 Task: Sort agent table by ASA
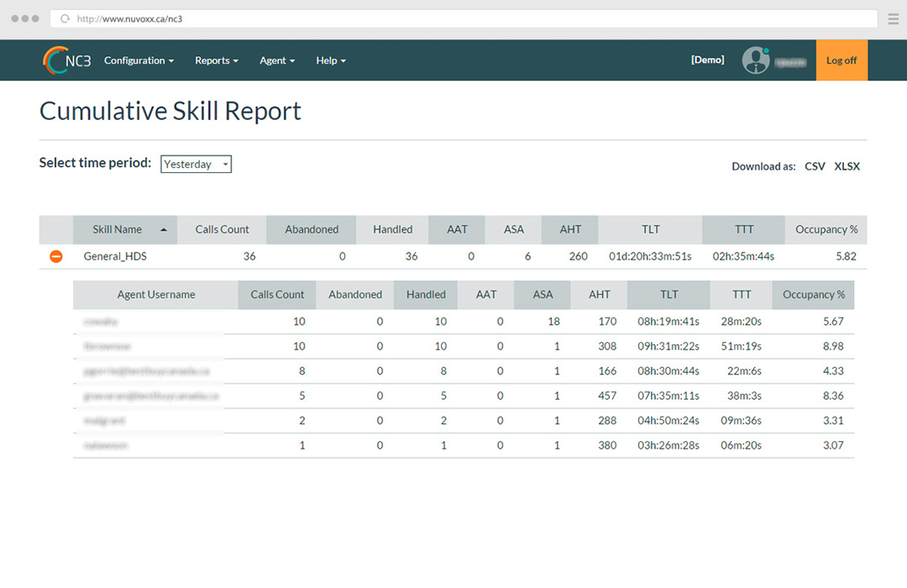click(x=543, y=295)
